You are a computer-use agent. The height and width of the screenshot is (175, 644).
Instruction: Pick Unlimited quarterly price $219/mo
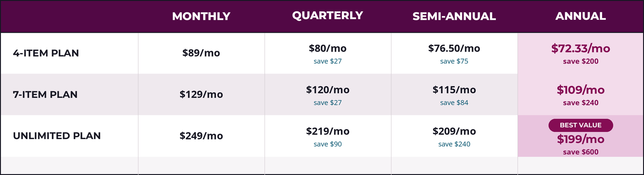pos(328,131)
